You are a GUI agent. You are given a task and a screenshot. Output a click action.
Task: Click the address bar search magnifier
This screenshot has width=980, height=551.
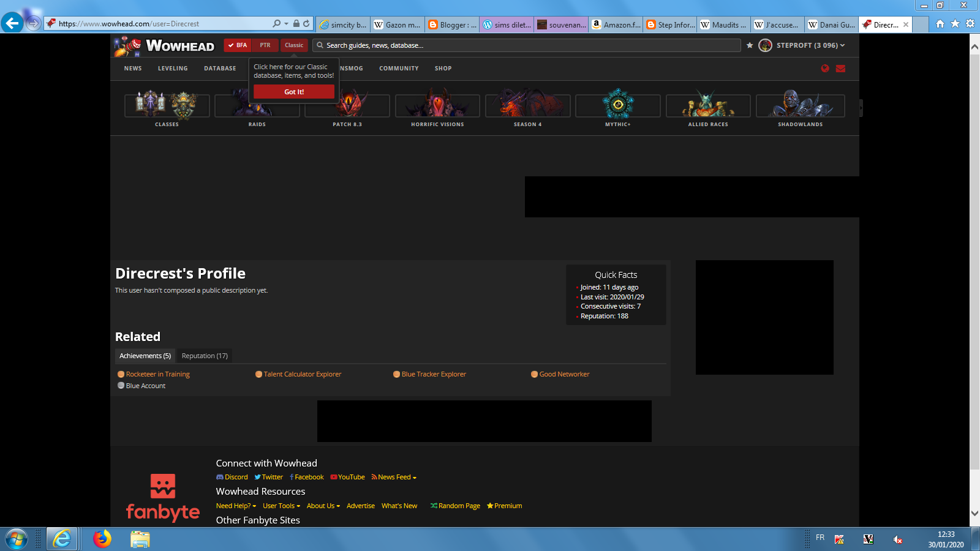tap(277, 24)
